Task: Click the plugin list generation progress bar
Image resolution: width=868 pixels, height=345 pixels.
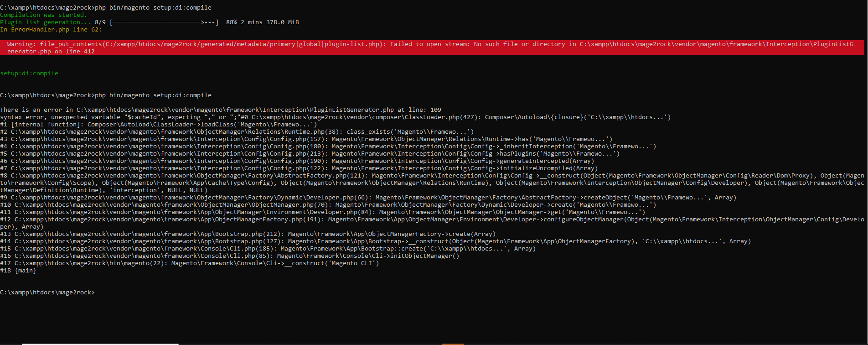Action: pyautogui.click(x=164, y=22)
